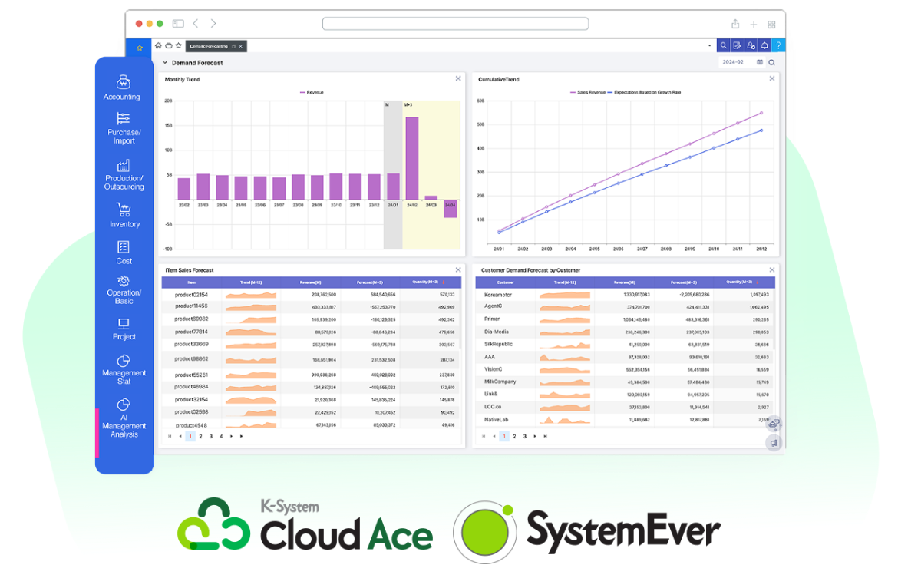Image resolution: width=921 pixels, height=588 pixels.
Task: Click the 2024-02 date input field
Action: click(x=734, y=62)
